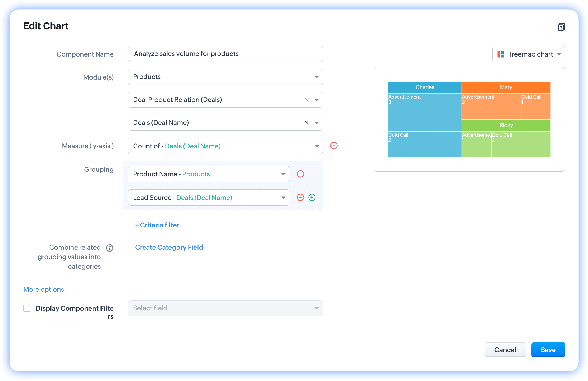Remove the Lead Source grouping
The height and width of the screenshot is (381, 588).
(x=301, y=197)
